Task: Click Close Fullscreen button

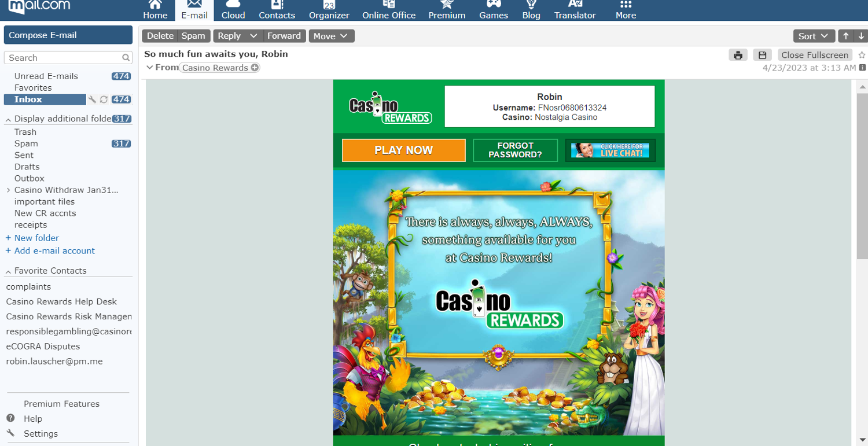Action: 814,55
